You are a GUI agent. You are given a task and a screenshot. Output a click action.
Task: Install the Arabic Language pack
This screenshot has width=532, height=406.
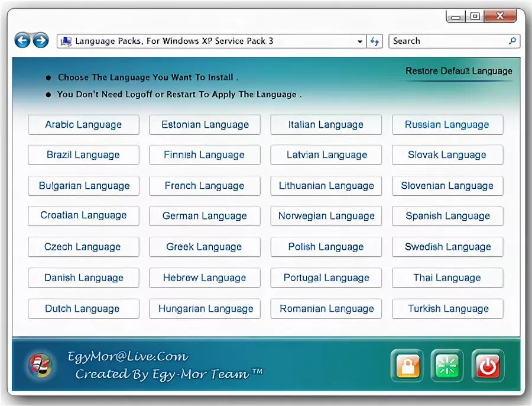click(83, 125)
